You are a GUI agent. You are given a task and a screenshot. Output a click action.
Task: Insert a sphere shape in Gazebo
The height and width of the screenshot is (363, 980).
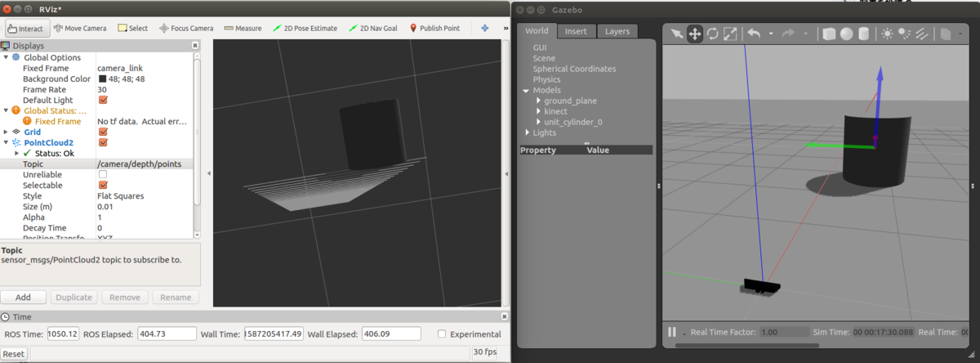pyautogui.click(x=847, y=34)
